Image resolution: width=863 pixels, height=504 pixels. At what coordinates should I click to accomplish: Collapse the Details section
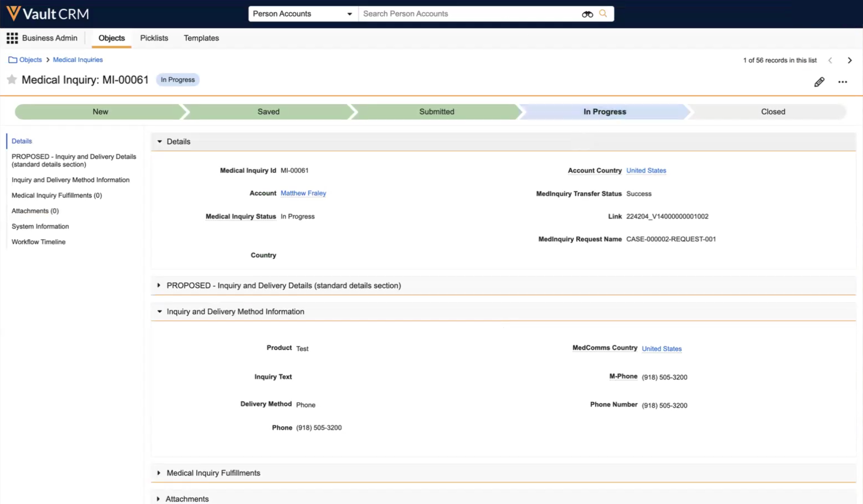point(160,142)
